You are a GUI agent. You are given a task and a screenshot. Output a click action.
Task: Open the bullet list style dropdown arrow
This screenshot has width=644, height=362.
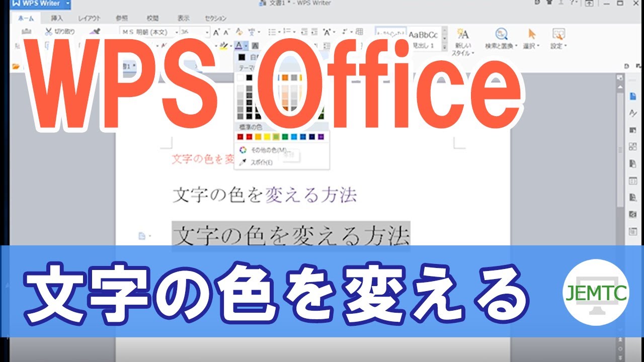pos(279,32)
